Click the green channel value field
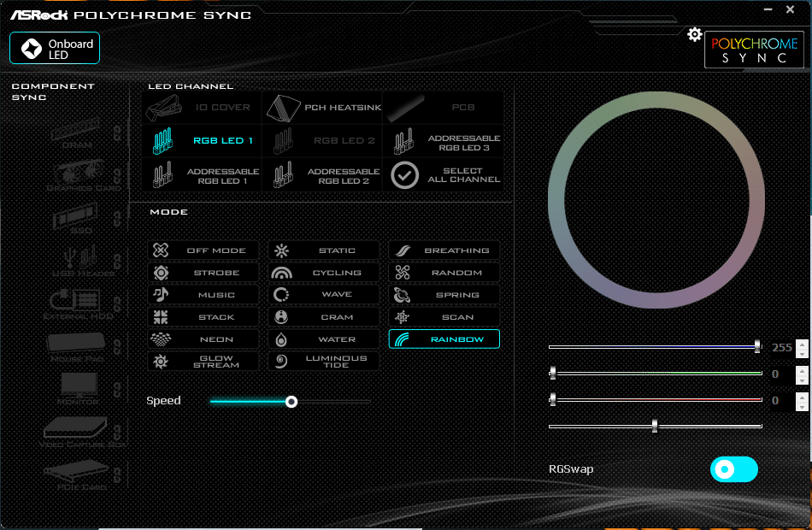812x530 pixels. pos(782,374)
